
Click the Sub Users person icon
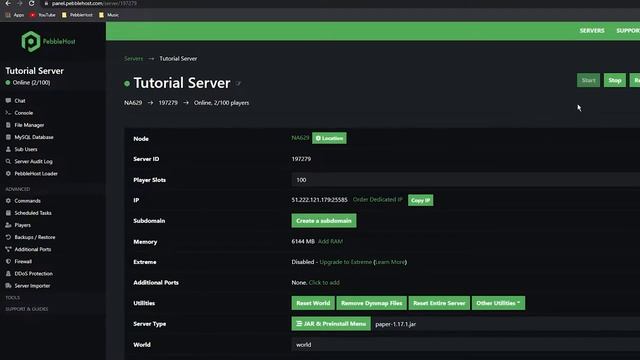coord(8,149)
